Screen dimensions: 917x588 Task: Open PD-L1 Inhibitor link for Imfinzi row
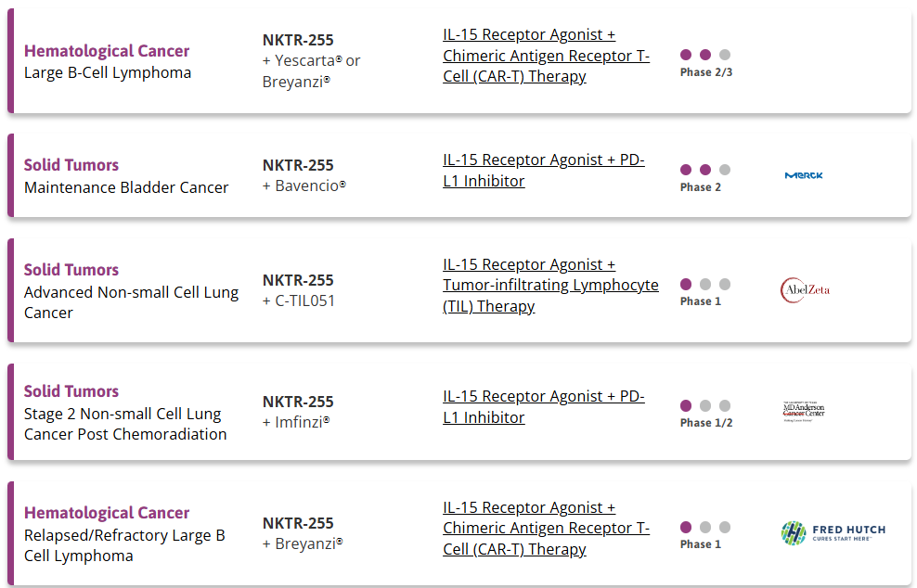tap(543, 407)
